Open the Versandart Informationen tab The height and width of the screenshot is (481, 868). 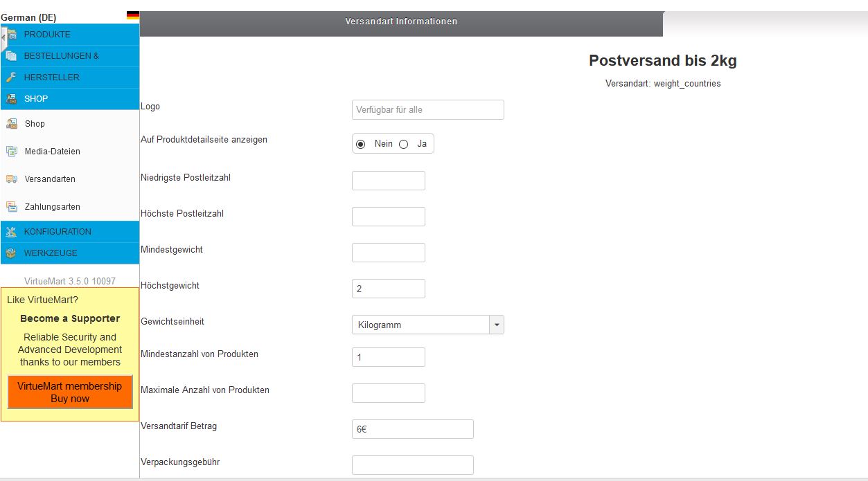401,21
